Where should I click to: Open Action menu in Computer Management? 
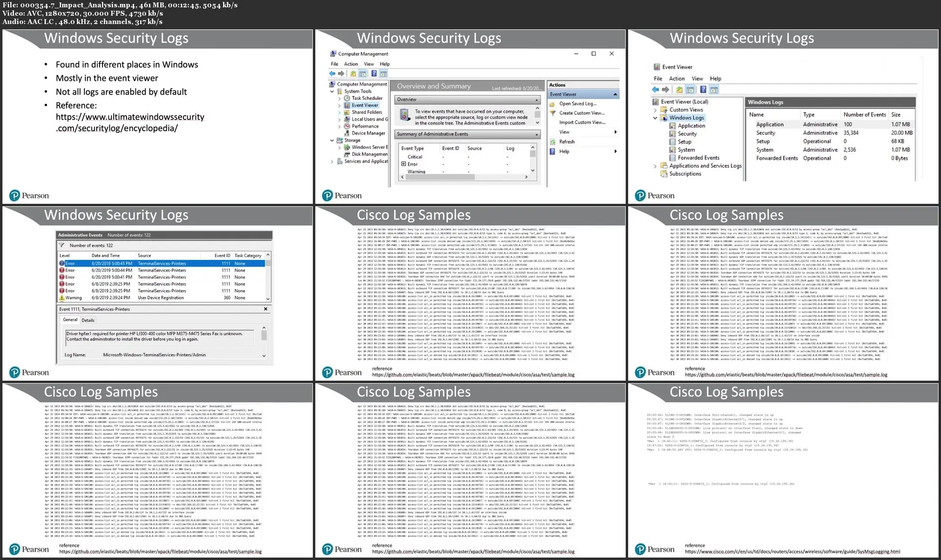coord(351,64)
